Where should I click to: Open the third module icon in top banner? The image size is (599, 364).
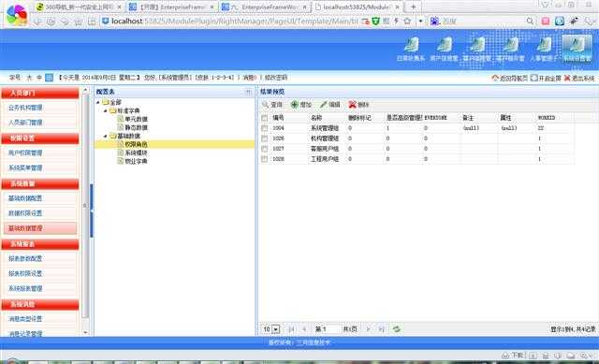[x=477, y=49]
